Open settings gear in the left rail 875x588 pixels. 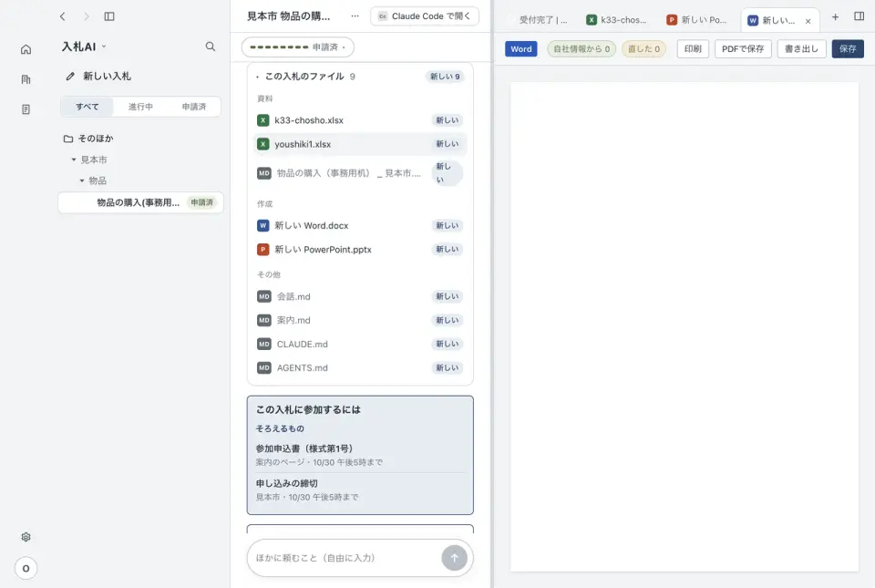click(26, 537)
